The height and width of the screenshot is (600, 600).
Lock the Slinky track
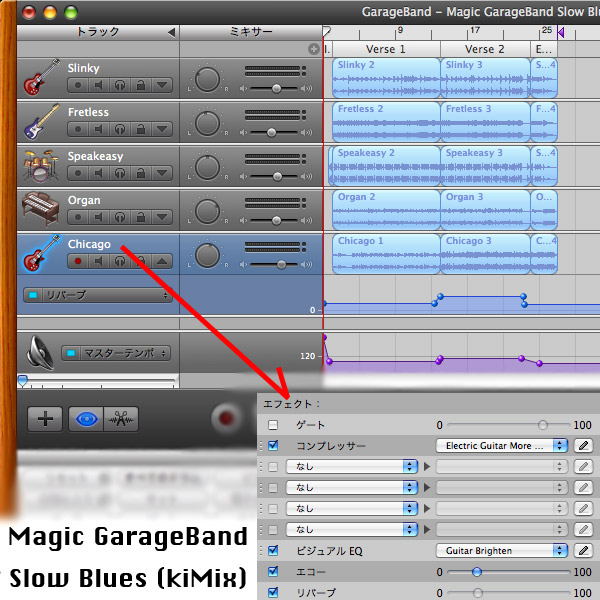[141, 85]
